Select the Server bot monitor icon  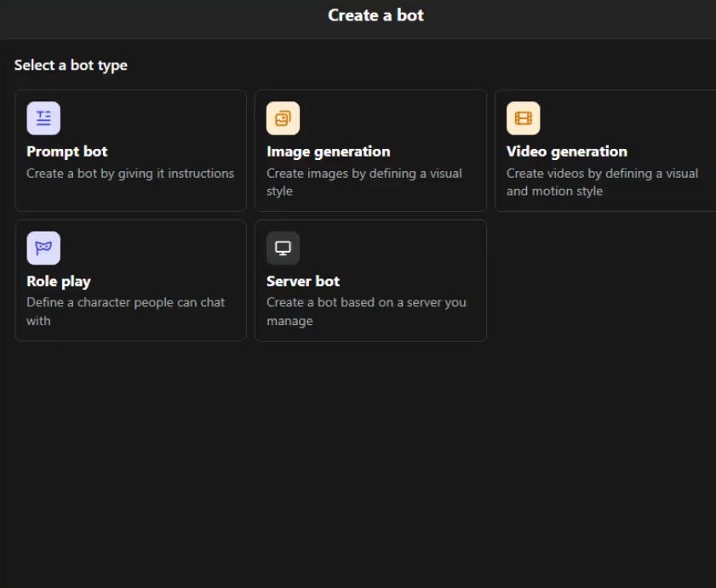pyautogui.click(x=283, y=247)
